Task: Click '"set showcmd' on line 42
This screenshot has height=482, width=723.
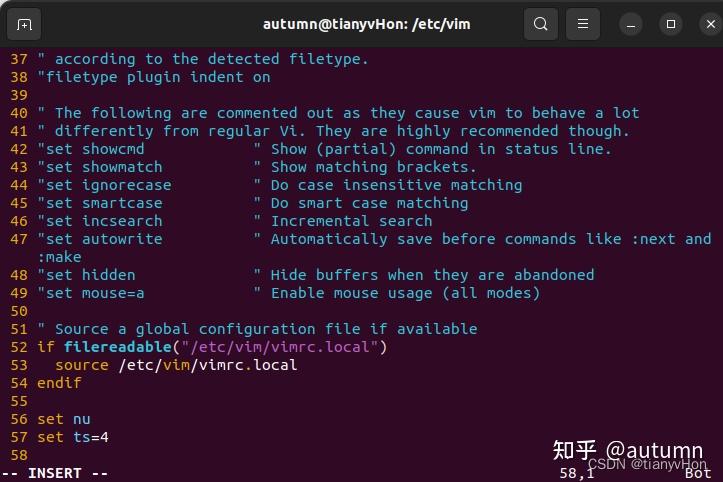Action: pos(91,149)
